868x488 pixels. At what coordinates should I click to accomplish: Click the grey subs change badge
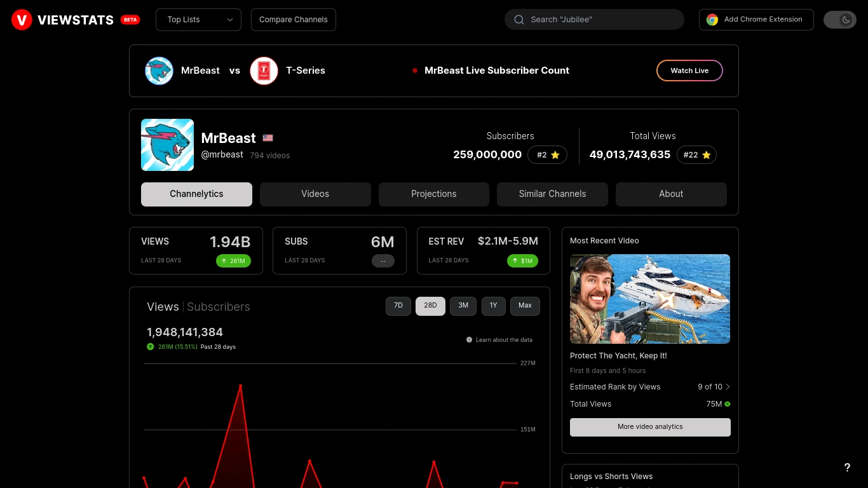(x=383, y=261)
